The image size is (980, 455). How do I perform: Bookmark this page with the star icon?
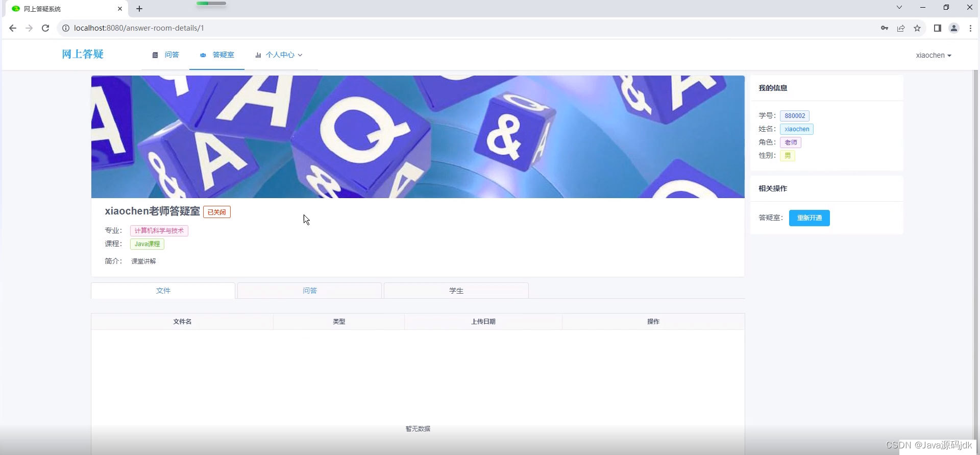click(917, 28)
